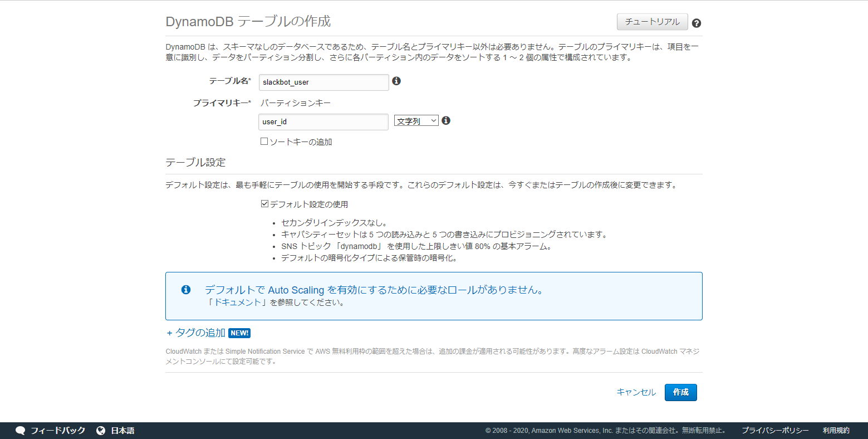Screen dimensions: 868x439
Task: Click the キャパシティーセット bullet text
Action: point(445,235)
